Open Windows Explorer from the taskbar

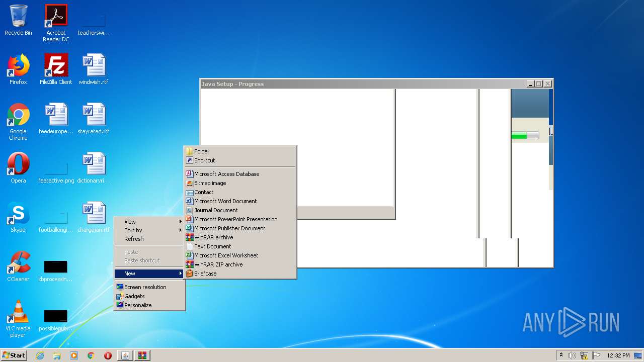[x=57, y=355]
